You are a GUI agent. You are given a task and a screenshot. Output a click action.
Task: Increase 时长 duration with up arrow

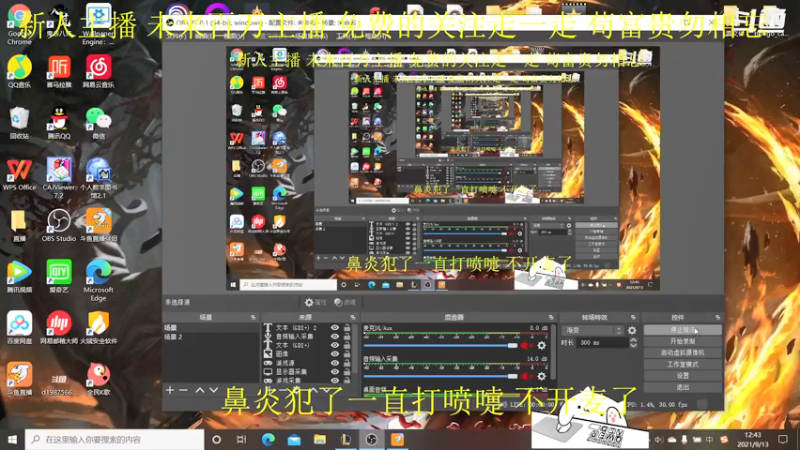tap(633, 340)
